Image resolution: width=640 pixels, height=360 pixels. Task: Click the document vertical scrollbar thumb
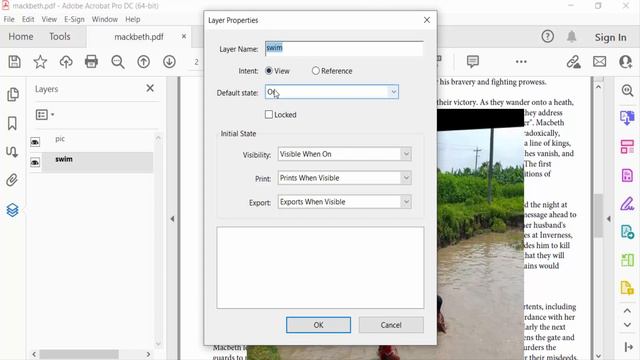pos(598,216)
